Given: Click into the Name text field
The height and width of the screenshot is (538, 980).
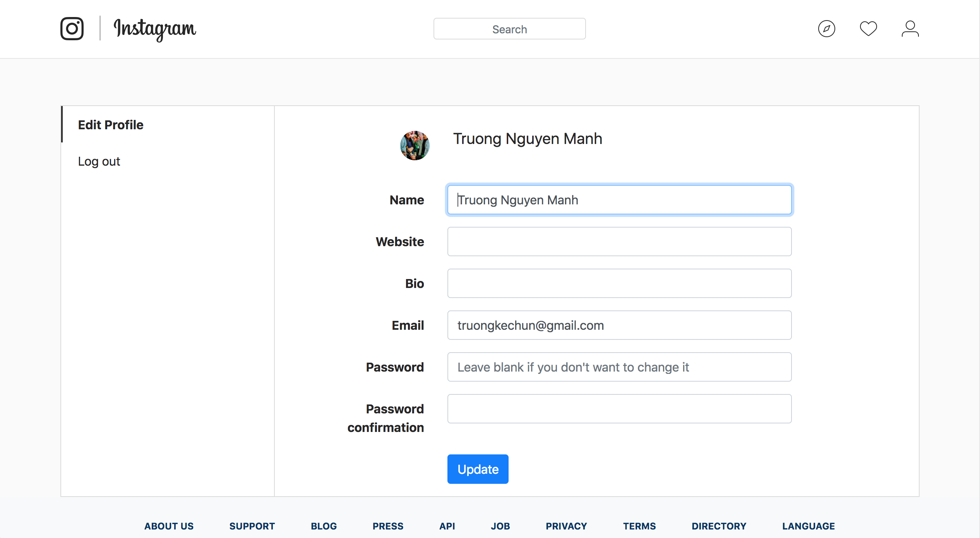Looking at the screenshot, I should pos(619,200).
